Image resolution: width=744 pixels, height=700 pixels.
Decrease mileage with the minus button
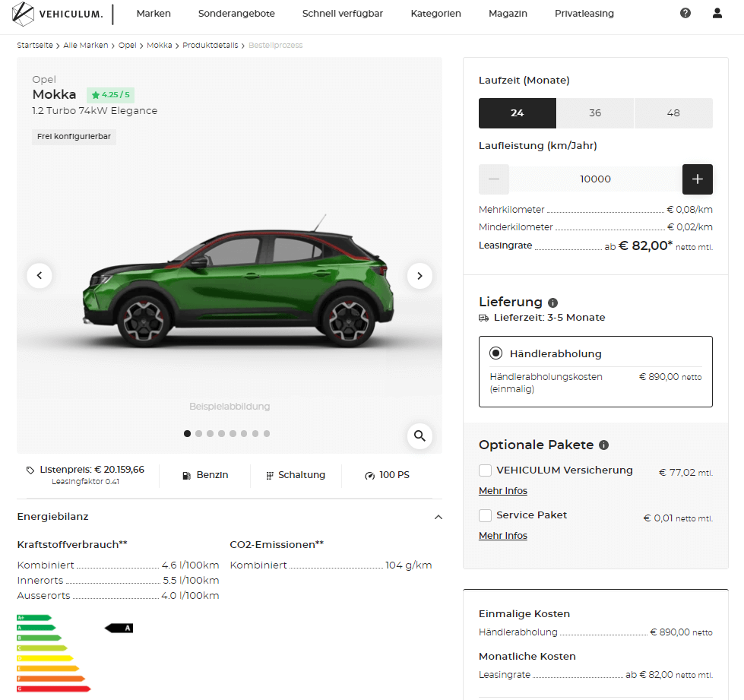[494, 179]
